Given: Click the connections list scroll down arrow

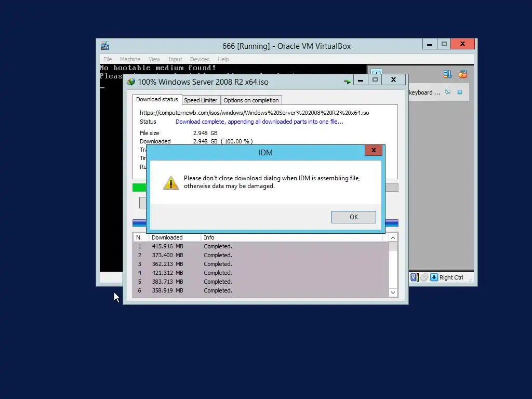Looking at the screenshot, I should tap(393, 293).
